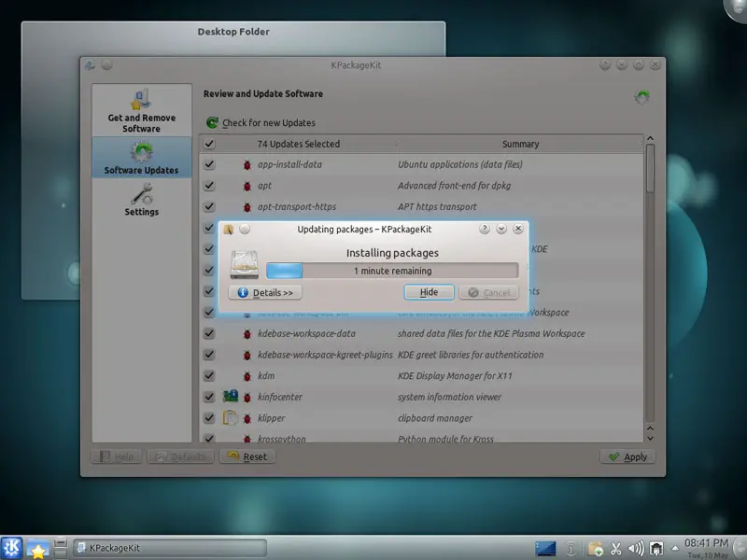Select the klipper package name

pyautogui.click(x=272, y=418)
